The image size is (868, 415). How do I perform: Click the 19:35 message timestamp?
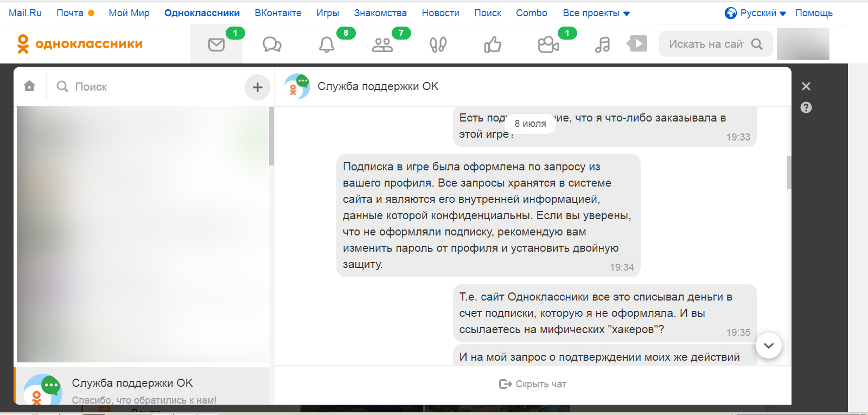click(x=738, y=333)
